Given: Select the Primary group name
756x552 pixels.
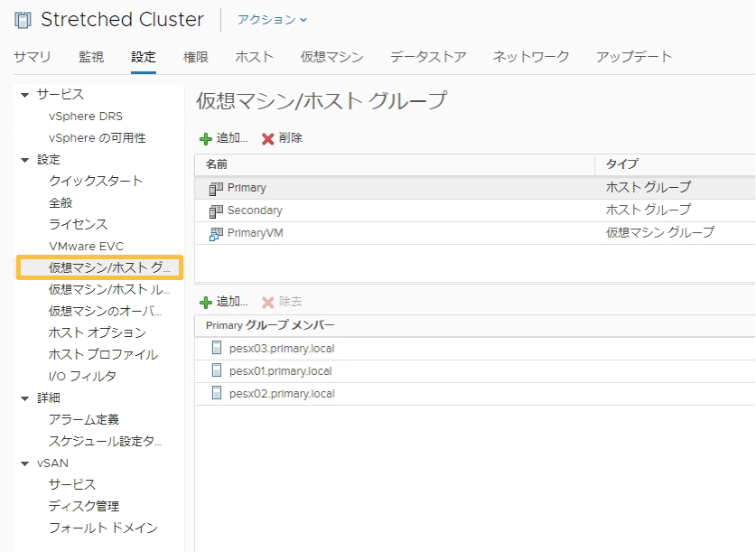Looking at the screenshot, I should pos(247,188).
